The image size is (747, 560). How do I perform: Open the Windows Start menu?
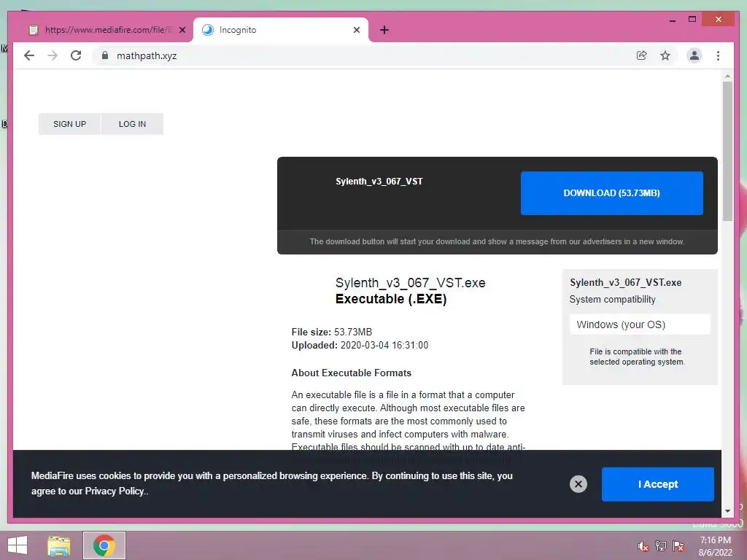tap(18, 545)
